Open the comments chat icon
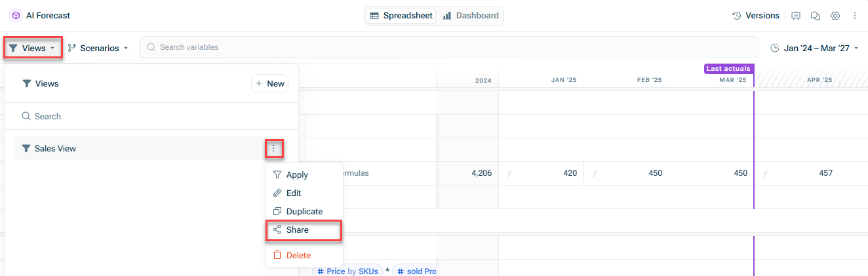This screenshot has height=276, width=868. 816,16
